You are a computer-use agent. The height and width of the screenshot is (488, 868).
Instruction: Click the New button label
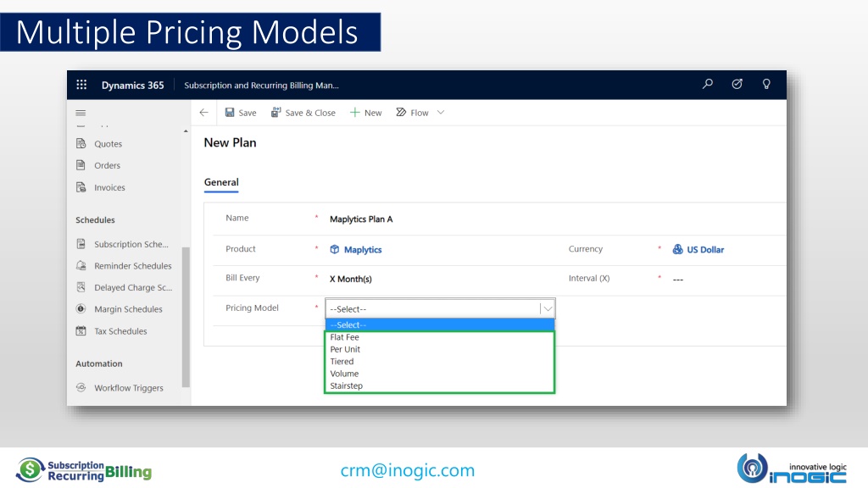[373, 113]
